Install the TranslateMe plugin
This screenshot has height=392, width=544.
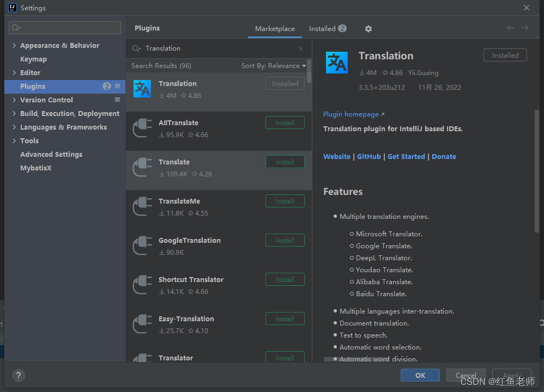285,201
